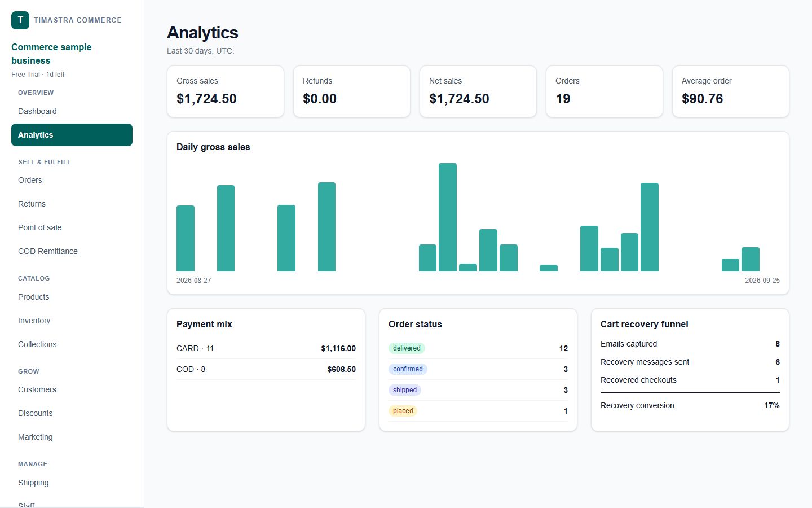Open the Marketing section
812x508 pixels.
(72, 437)
